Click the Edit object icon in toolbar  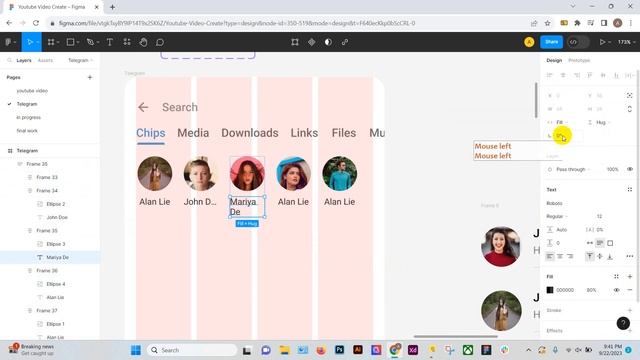pyautogui.click(x=295, y=42)
